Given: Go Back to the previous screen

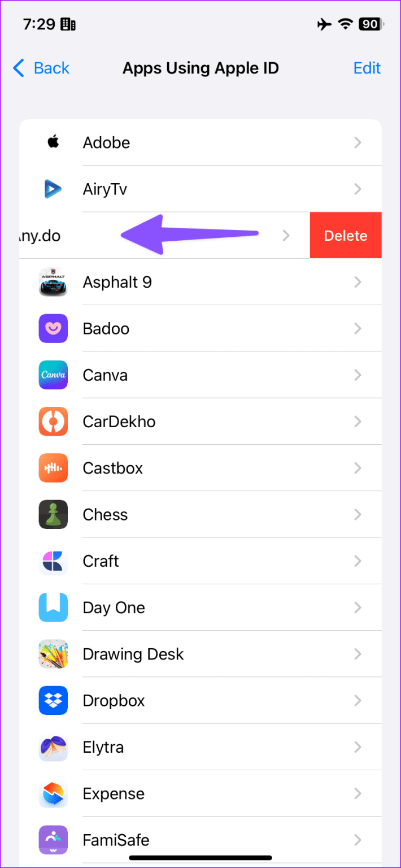Looking at the screenshot, I should [x=40, y=68].
